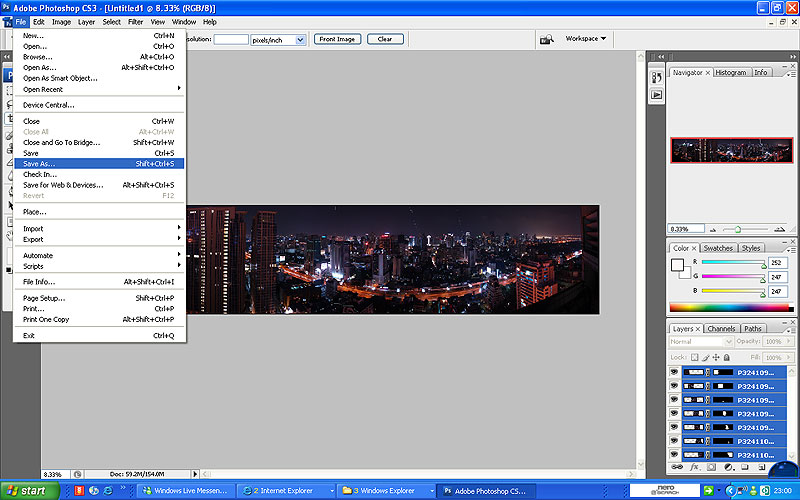Toggle lock position icon

tap(716, 357)
